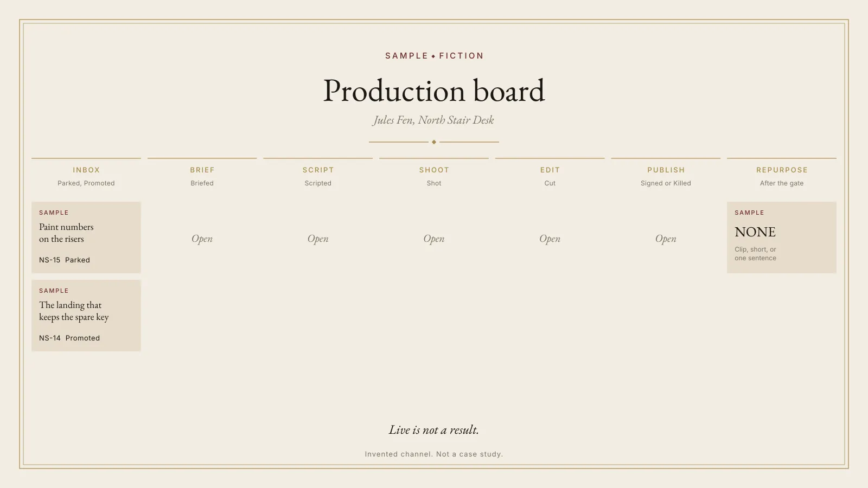Click 'Shot' under the SHOOT column
This screenshot has height=488, width=868.
pyautogui.click(x=434, y=183)
